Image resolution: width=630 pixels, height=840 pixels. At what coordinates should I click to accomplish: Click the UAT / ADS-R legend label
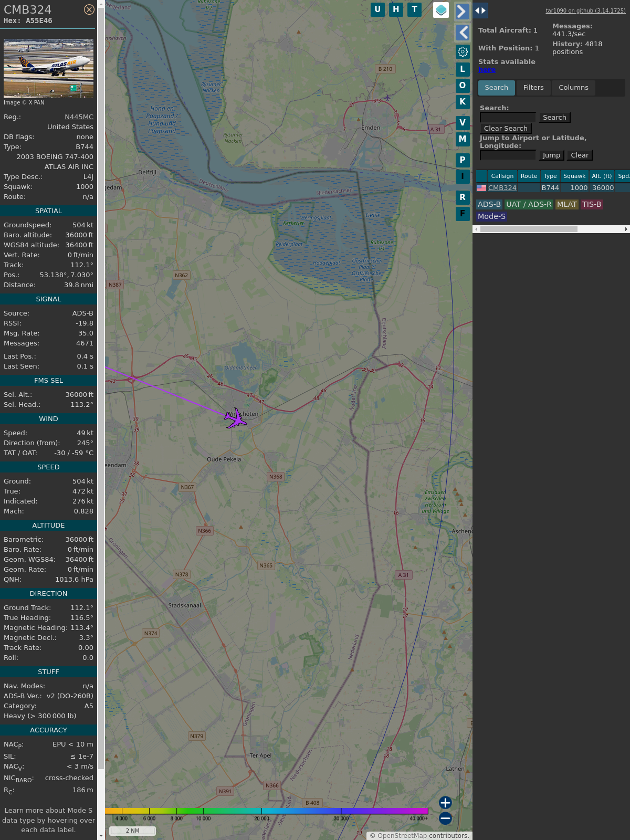coord(529,205)
